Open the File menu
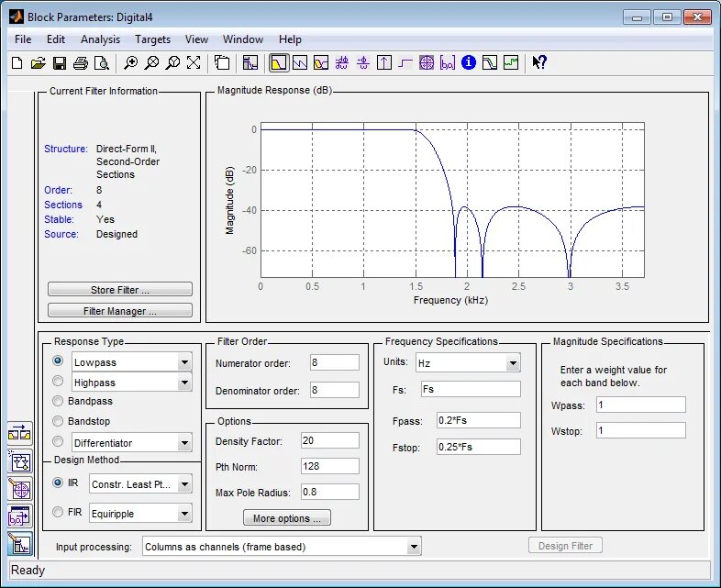 click(23, 39)
